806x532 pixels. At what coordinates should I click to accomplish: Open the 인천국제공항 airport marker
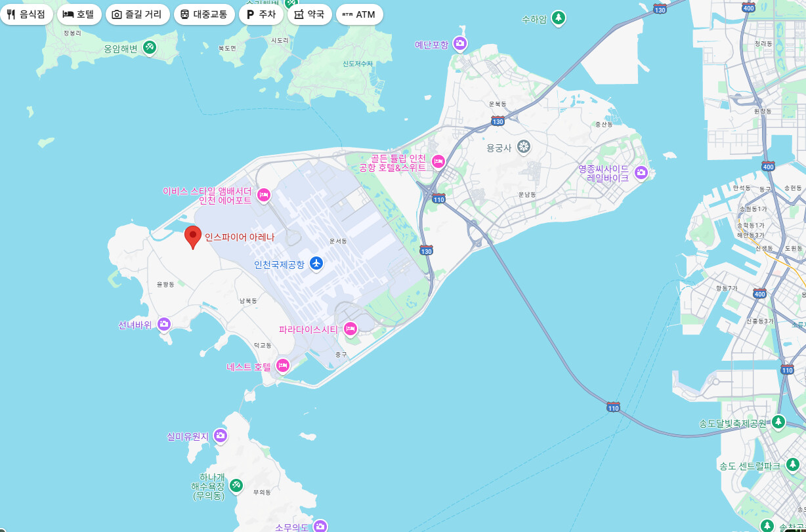pyautogui.click(x=317, y=264)
